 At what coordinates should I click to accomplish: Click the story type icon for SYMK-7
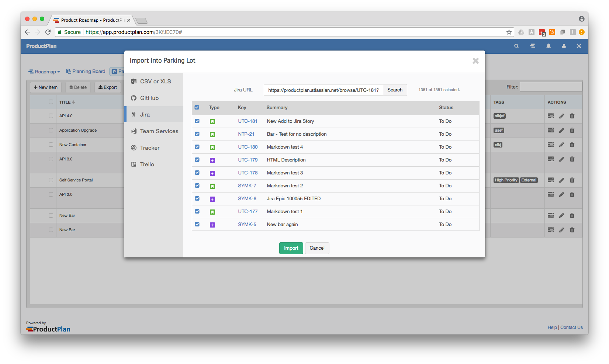click(x=212, y=186)
